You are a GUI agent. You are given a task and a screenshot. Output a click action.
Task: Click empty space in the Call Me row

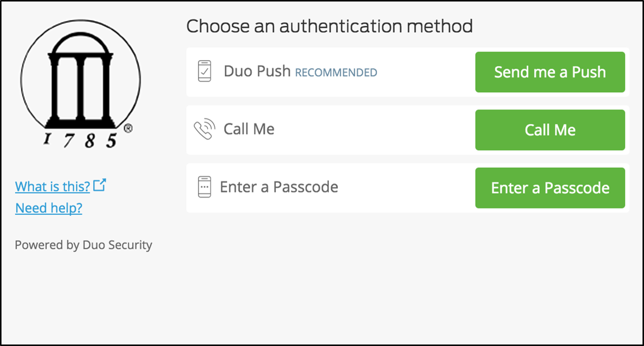click(375, 130)
